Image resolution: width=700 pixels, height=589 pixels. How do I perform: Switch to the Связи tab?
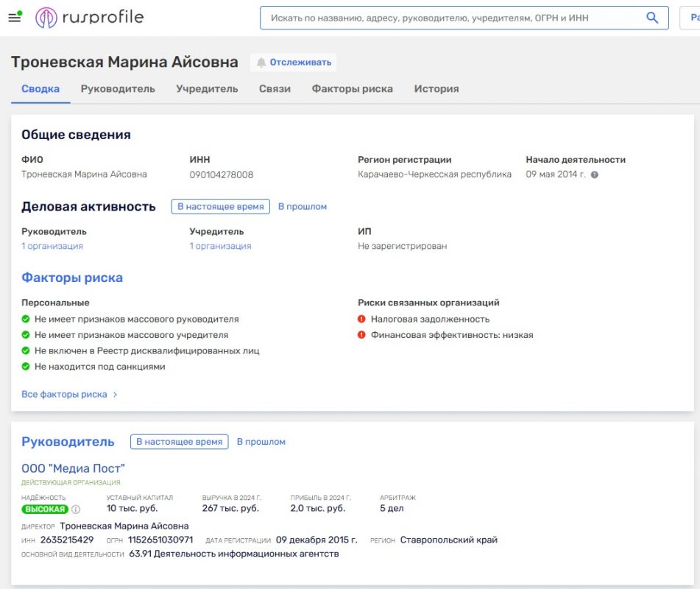[x=275, y=89]
